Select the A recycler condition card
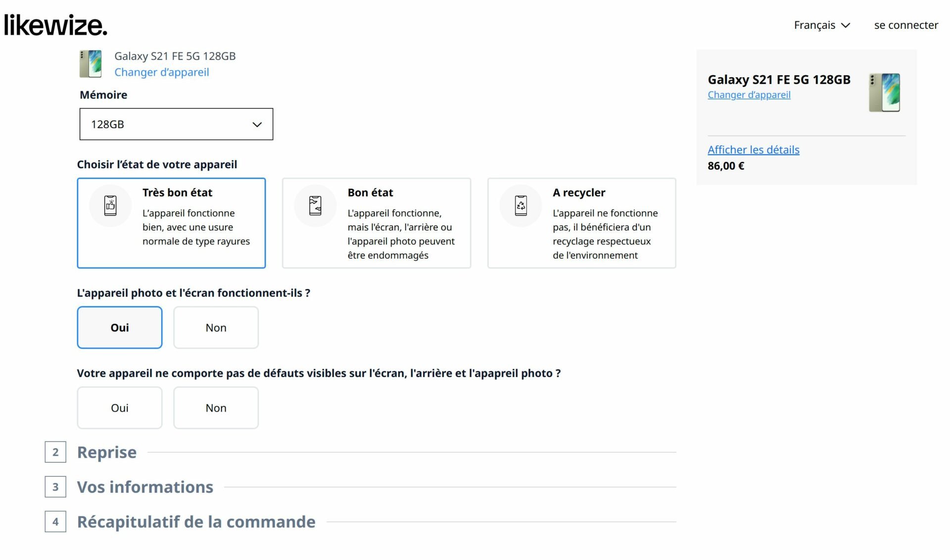950x560 pixels. tap(582, 223)
